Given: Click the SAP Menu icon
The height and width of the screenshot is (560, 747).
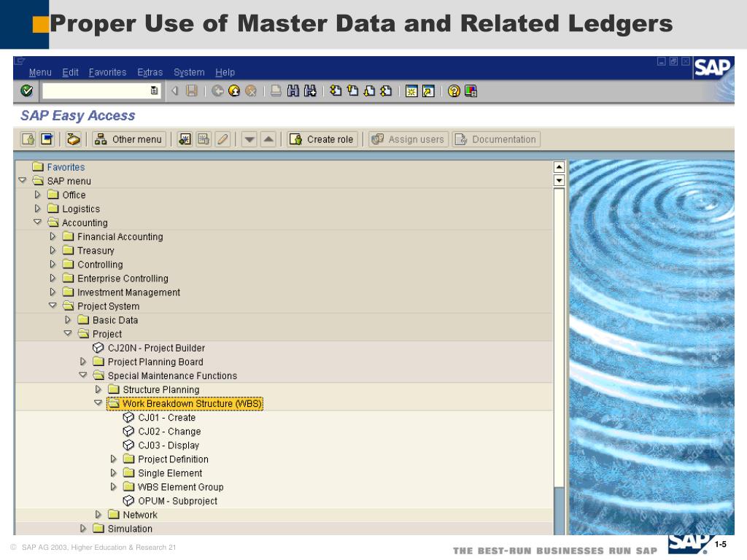Looking at the screenshot, I should click(47, 139).
